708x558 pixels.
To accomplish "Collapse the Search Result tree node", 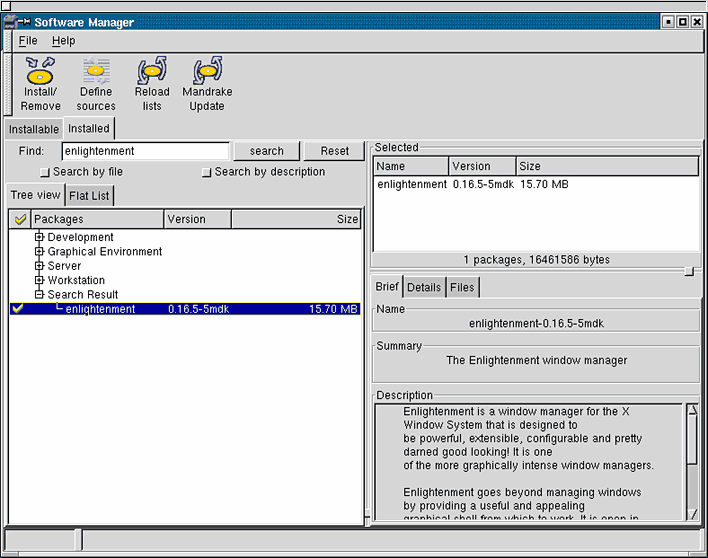I will click(39, 295).
